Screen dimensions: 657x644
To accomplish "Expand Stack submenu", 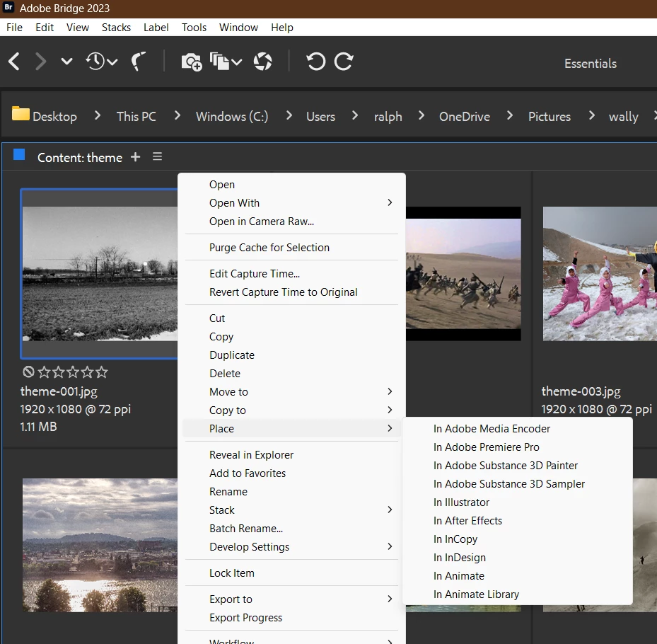I will click(x=291, y=510).
